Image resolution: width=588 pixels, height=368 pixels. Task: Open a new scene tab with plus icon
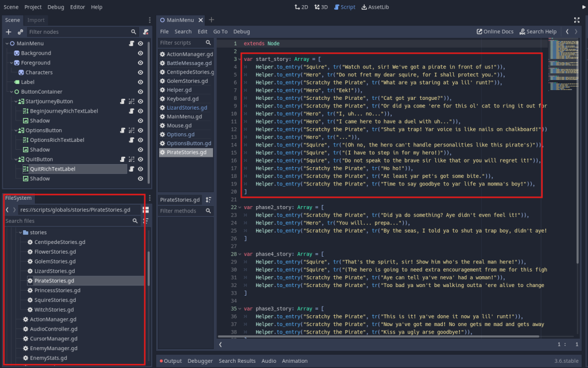[211, 20]
